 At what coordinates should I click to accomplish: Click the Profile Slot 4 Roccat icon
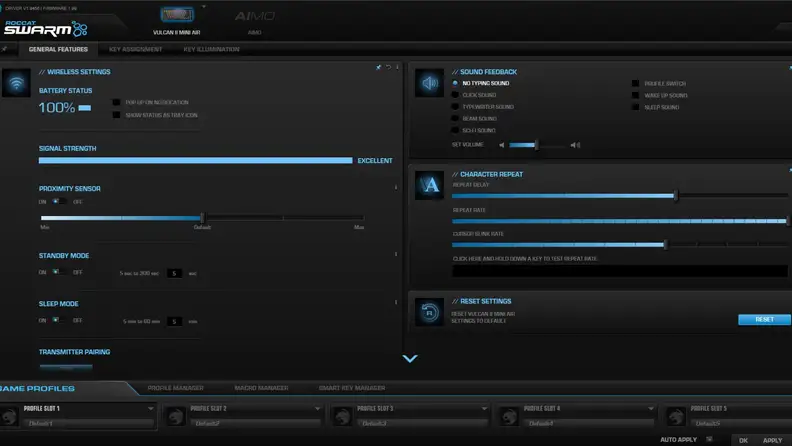(509, 417)
